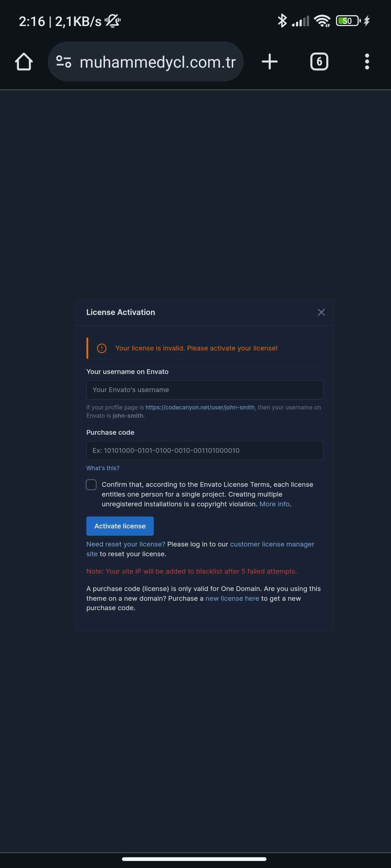Tap the orange warning alert icon
The height and width of the screenshot is (868, 391).
coord(102,348)
